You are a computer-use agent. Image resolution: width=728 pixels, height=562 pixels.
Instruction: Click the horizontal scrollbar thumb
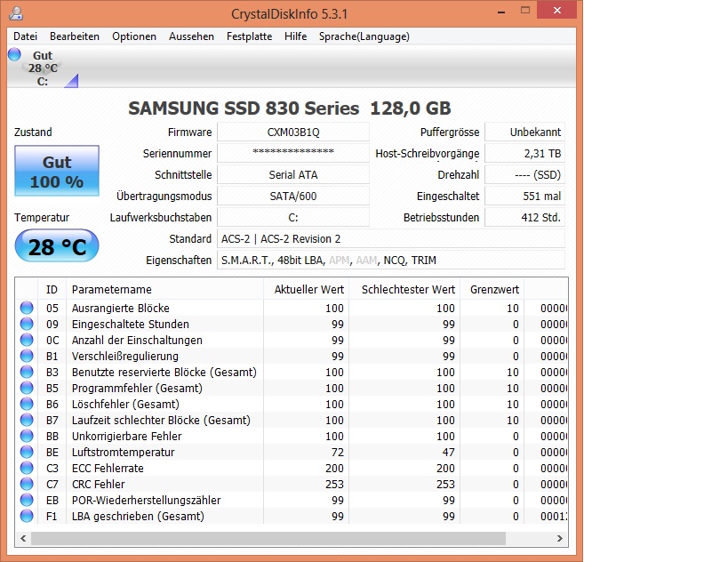[x=268, y=538]
